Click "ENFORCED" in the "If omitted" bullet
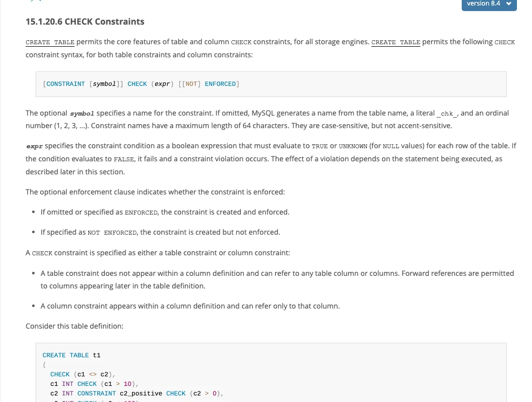Screen dimensions: 532x402 (x=141, y=213)
